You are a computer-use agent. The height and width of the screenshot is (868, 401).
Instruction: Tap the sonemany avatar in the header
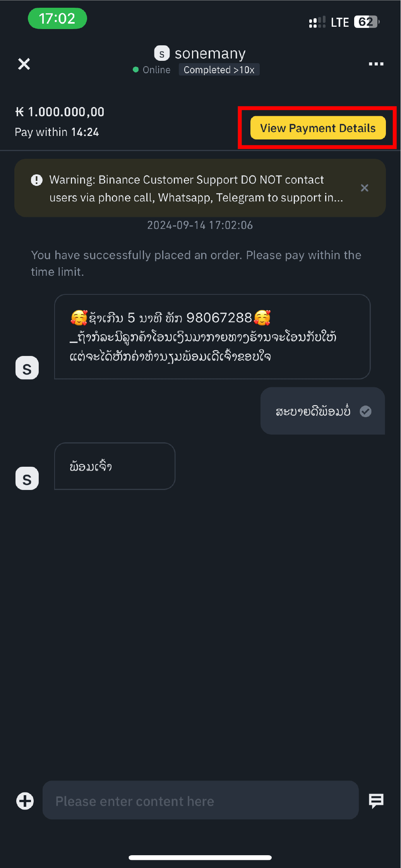162,53
